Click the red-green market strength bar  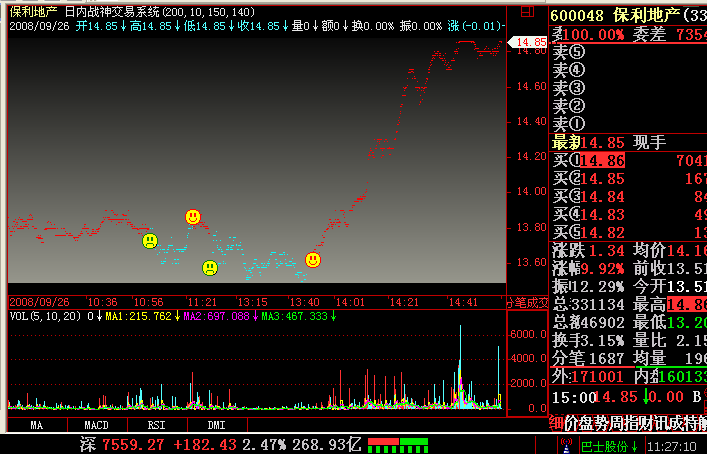pos(398,445)
